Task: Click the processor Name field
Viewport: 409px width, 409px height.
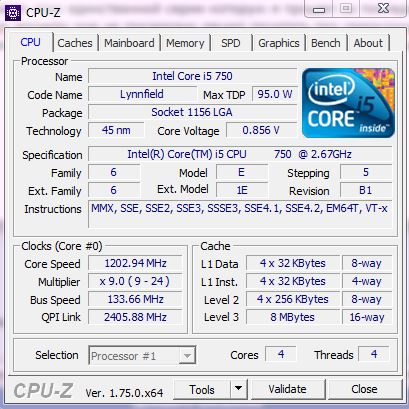Action: pyautogui.click(x=193, y=76)
